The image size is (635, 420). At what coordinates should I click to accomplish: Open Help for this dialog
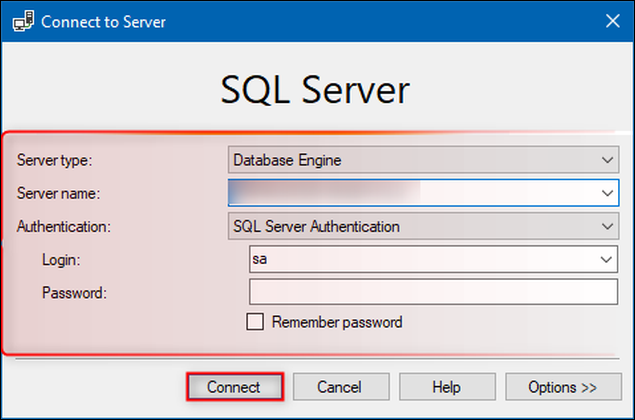(446, 387)
